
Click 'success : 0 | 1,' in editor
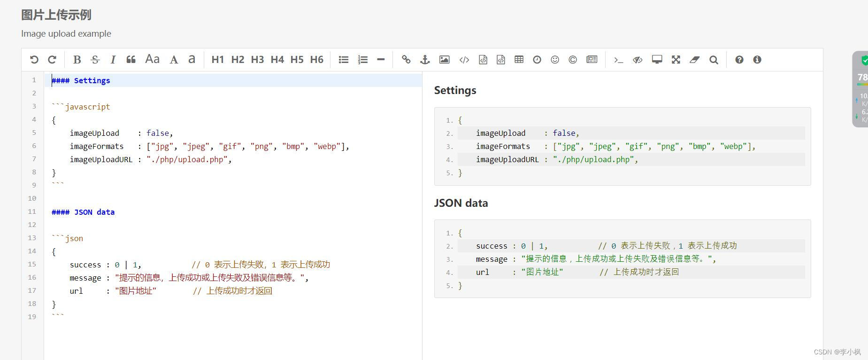(x=106, y=265)
